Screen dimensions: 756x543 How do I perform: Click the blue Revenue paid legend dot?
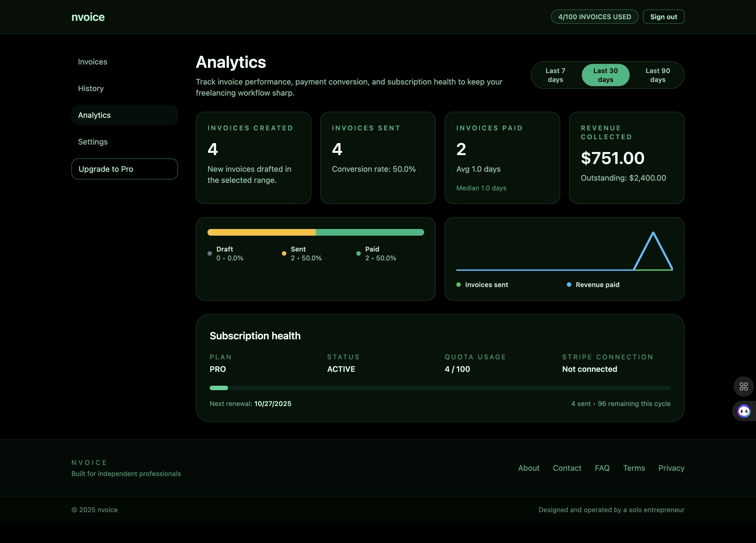[569, 285]
